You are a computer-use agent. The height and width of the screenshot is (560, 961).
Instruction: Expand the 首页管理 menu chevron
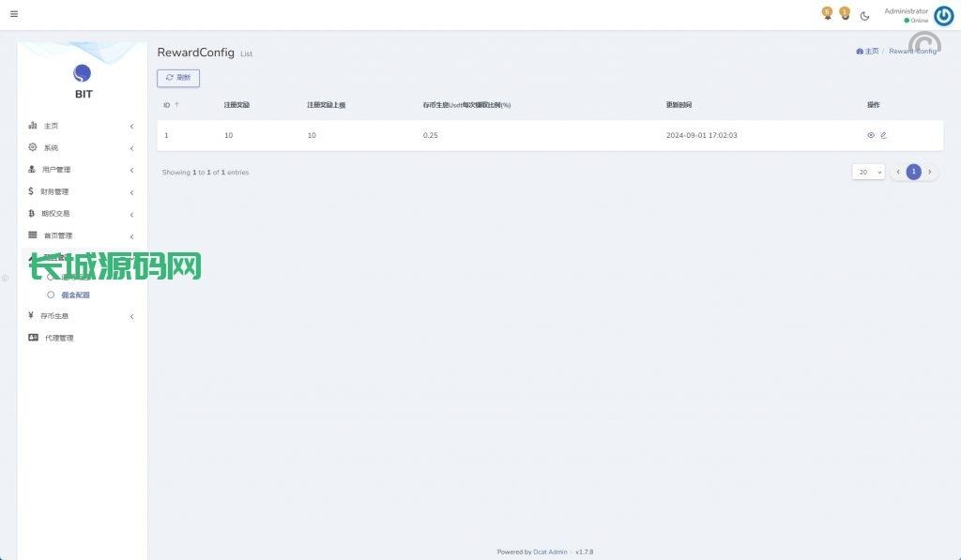tap(131, 236)
